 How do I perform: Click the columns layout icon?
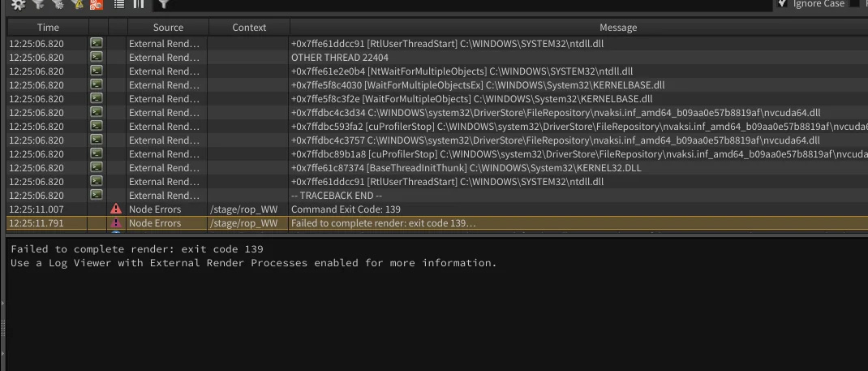pyautogui.click(x=139, y=4)
